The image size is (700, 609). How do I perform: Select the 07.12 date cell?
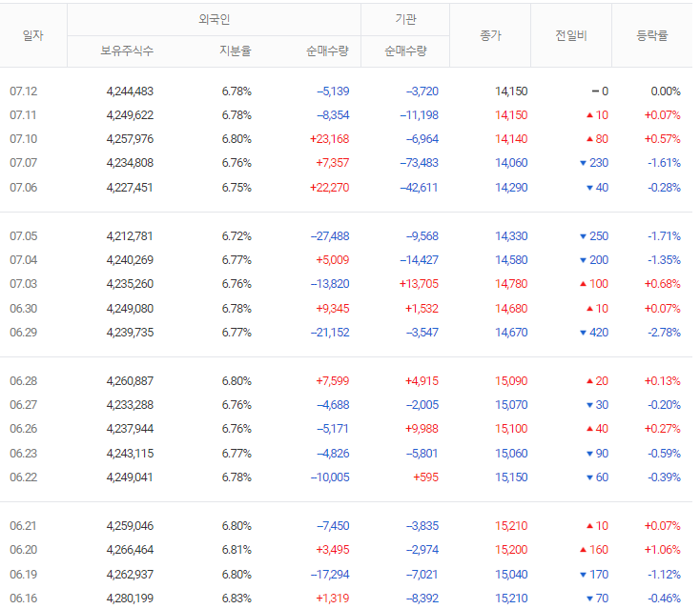pyautogui.click(x=23, y=91)
